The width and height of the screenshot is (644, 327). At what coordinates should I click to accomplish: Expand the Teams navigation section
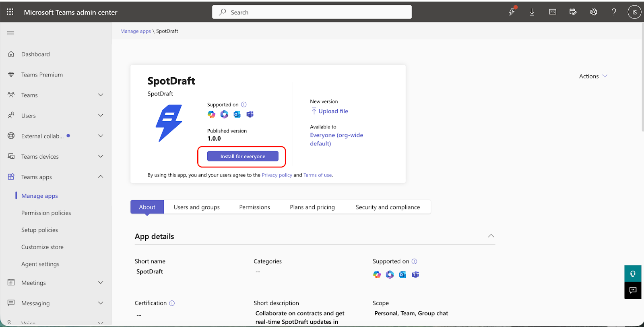click(x=101, y=95)
